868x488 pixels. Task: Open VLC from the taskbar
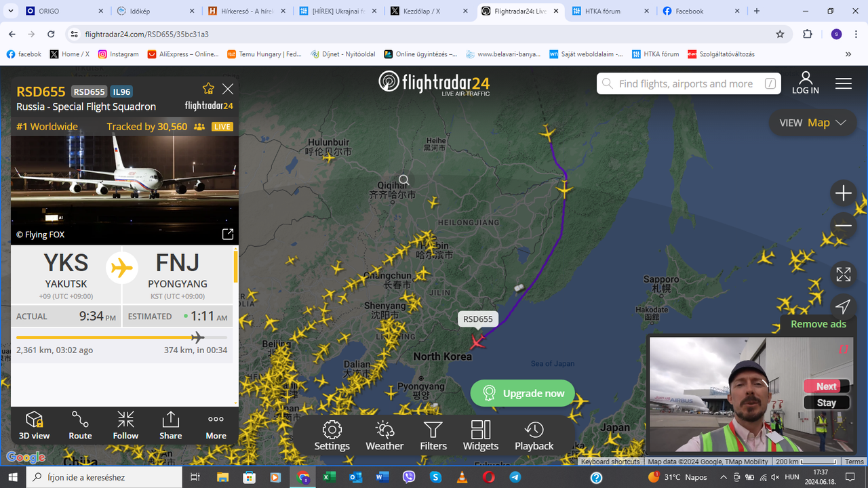click(x=462, y=477)
